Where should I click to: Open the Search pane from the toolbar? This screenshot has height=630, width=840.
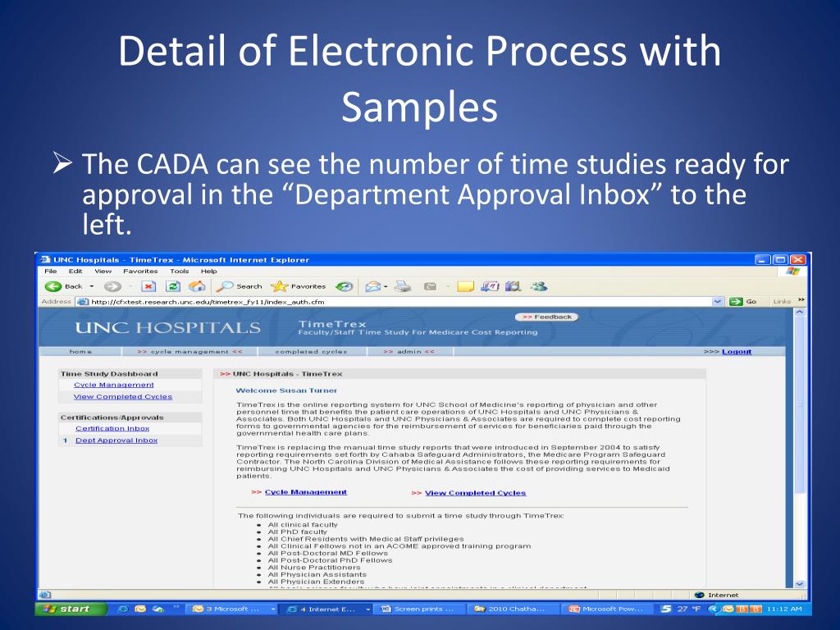pos(239,286)
